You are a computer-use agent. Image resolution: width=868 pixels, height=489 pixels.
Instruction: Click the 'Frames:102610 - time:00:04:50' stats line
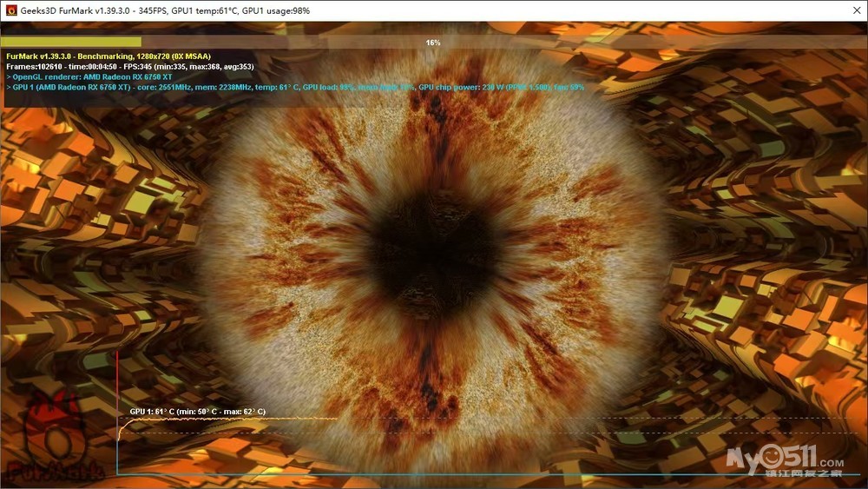(130, 67)
